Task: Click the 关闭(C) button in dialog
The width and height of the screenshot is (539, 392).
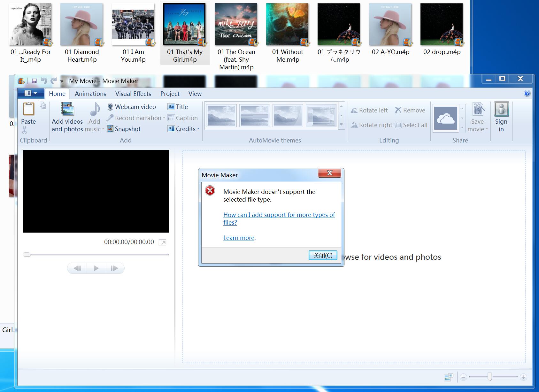Action: tap(323, 255)
